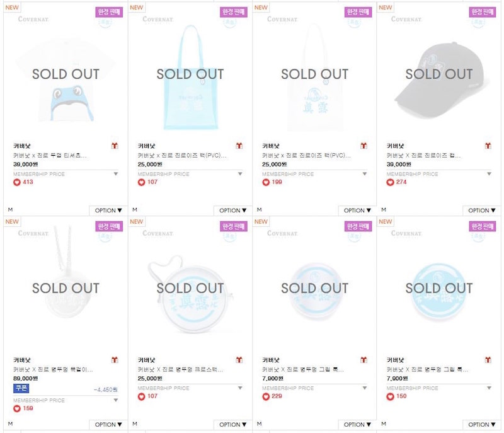Image resolution: width=504 pixels, height=433 pixels.
Task: Open the OPTION dropdown for the frog t-shirt
Action: [x=108, y=211]
